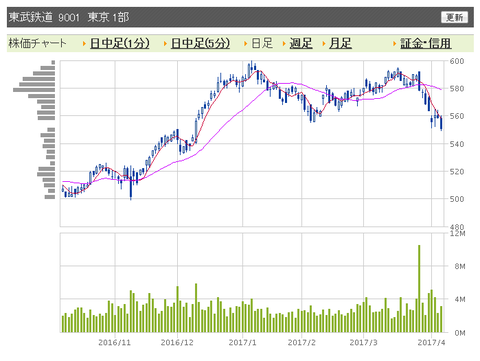Click the 2016/12 date axis label

pos(177,342)
